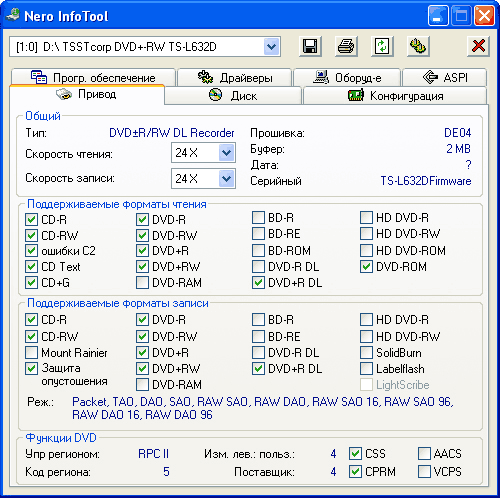Toggle SolidBurn checkbox
500x498 pixels.
point(366,352)
